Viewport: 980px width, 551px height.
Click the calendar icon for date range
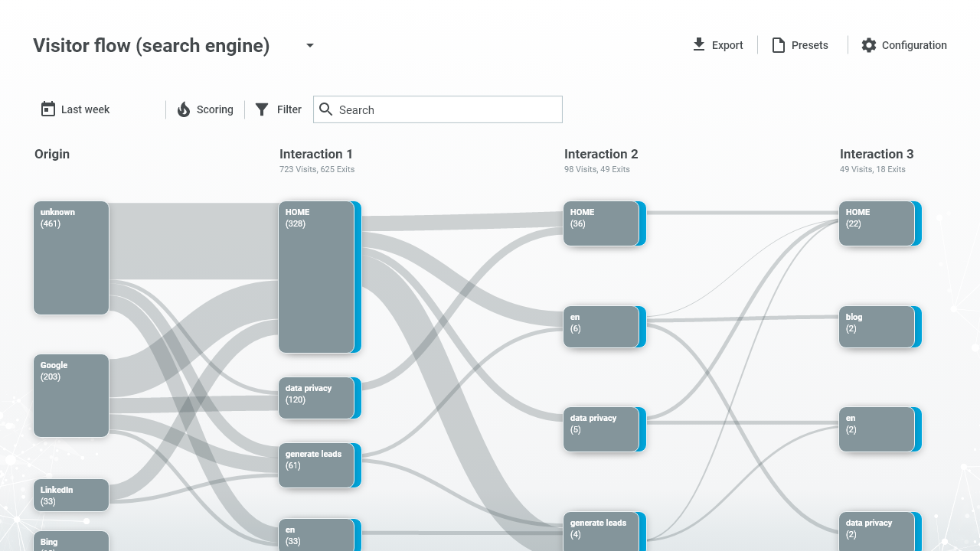(x=48, y=109)
